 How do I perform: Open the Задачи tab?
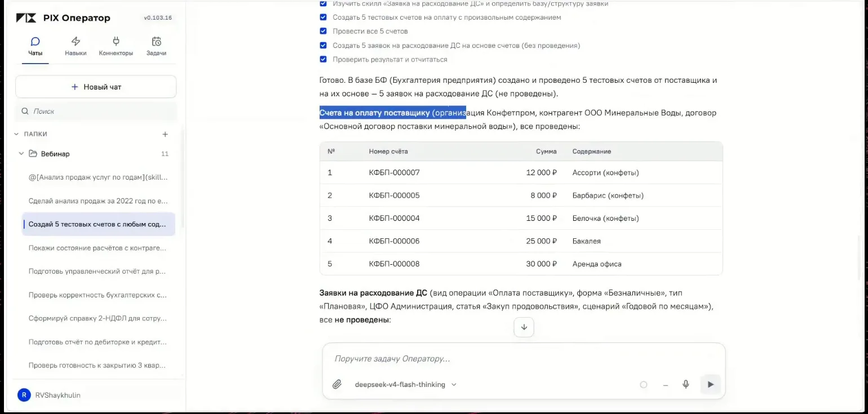coord(157,47)
